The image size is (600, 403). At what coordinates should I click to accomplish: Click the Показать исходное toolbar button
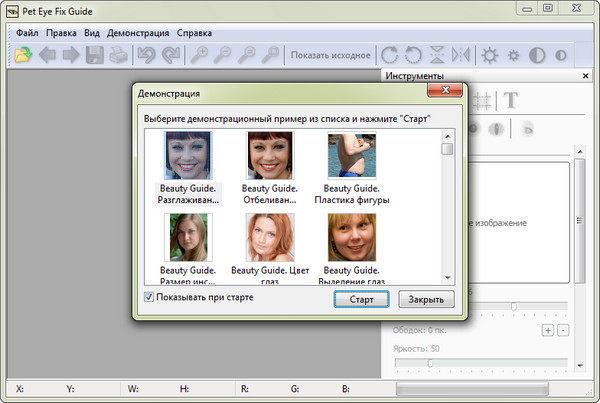coord(329,55)
